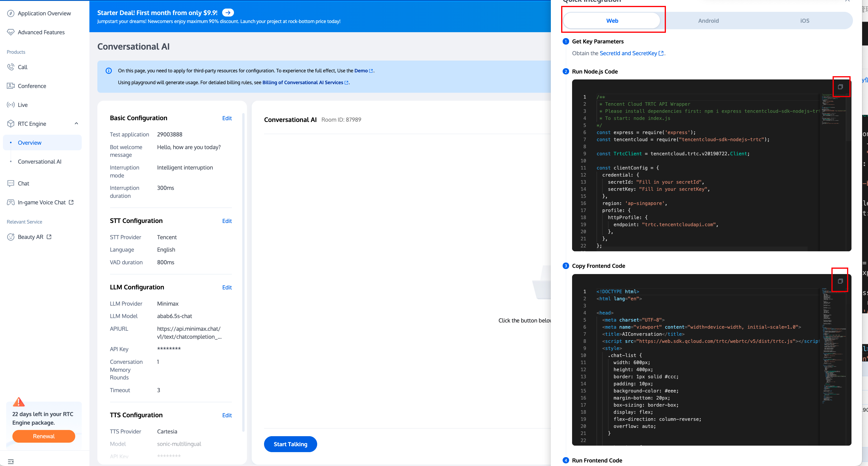Click the Run Node.js Code step heading
Viewport: 868px width, 466px height.
595,71
